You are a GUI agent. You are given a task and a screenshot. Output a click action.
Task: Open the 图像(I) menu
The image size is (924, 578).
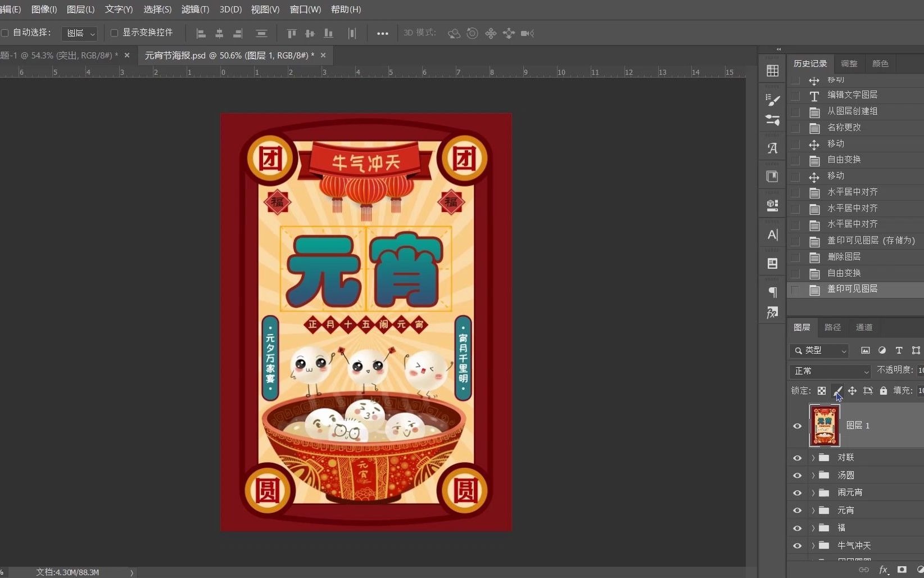click(x=44, y=10)
